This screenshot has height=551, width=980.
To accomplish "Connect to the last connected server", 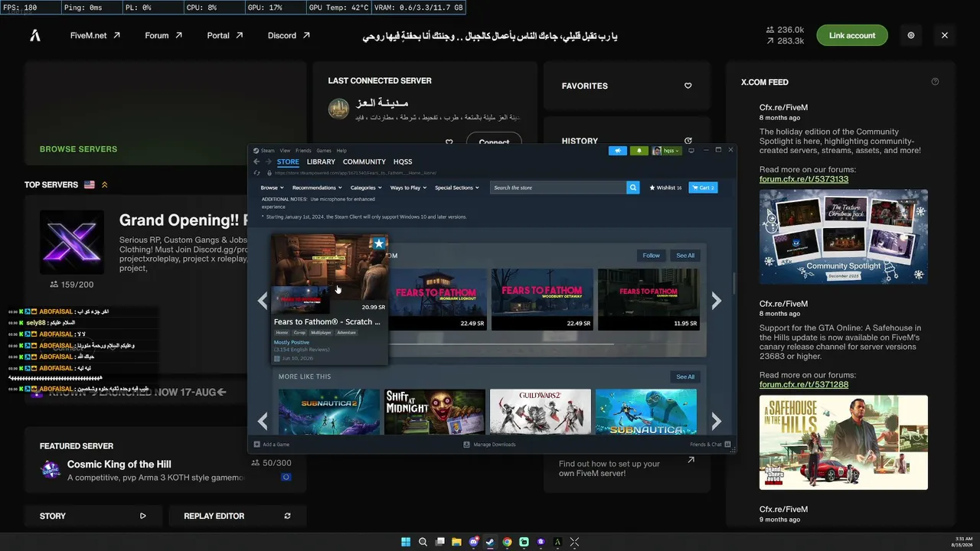I will [x=494, y=142].
